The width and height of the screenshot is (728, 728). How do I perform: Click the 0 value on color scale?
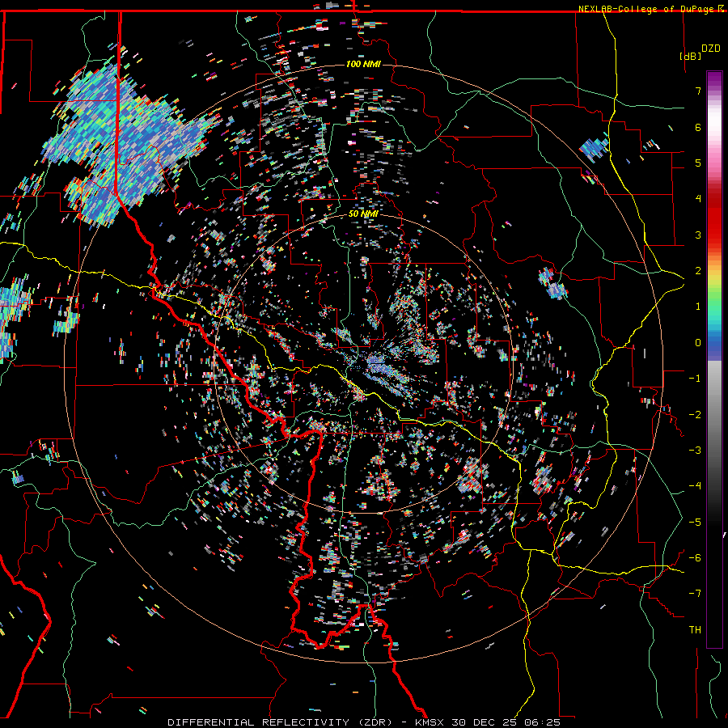coord(698,343)
